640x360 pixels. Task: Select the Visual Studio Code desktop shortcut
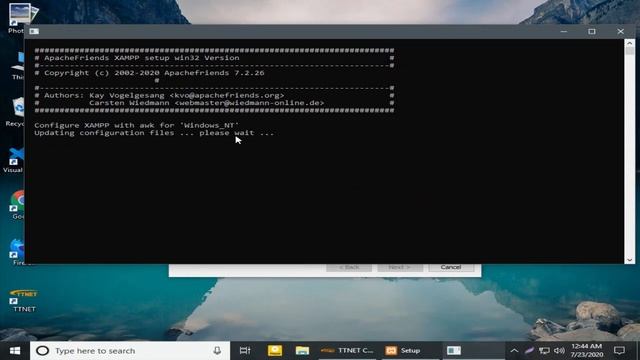[15, 159]
